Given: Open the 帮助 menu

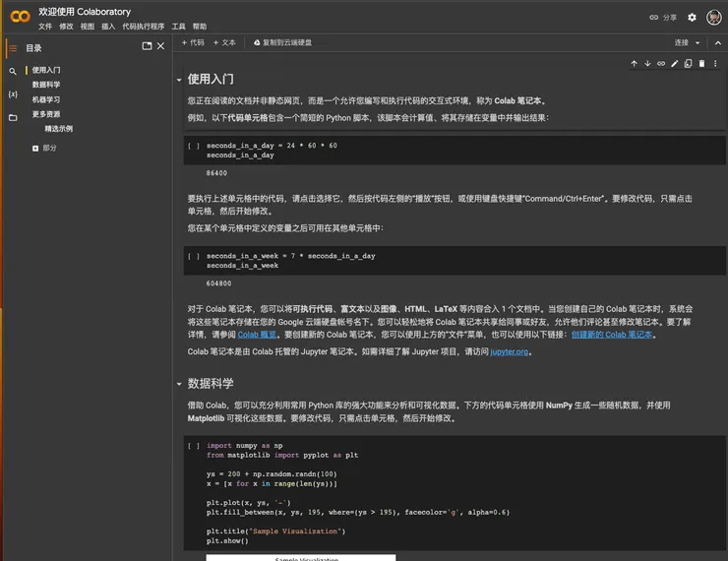Looking at the screenshot, I should coord(200,27).
